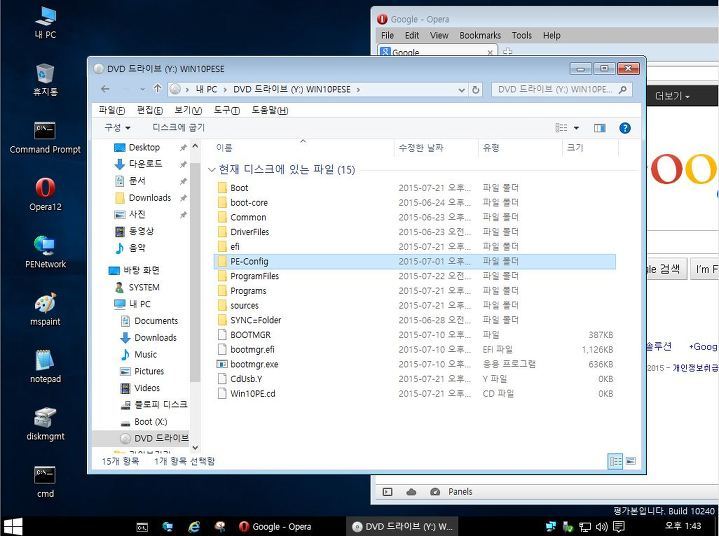Open the view options dropdown arrow

pos(576,128)
